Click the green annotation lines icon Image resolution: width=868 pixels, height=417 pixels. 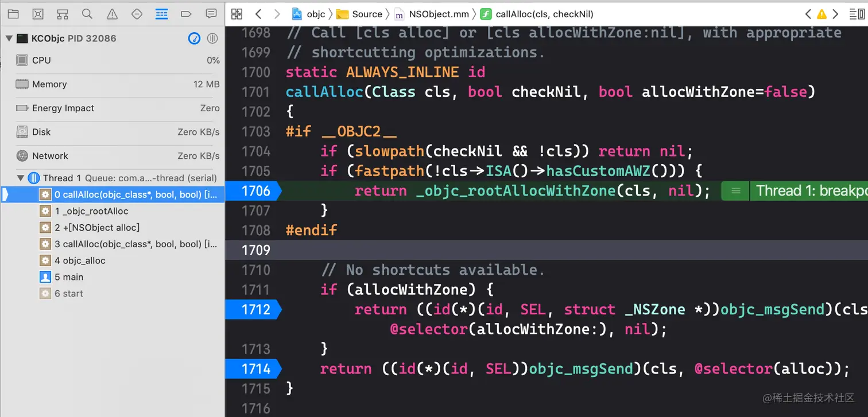tap(735, 191)
